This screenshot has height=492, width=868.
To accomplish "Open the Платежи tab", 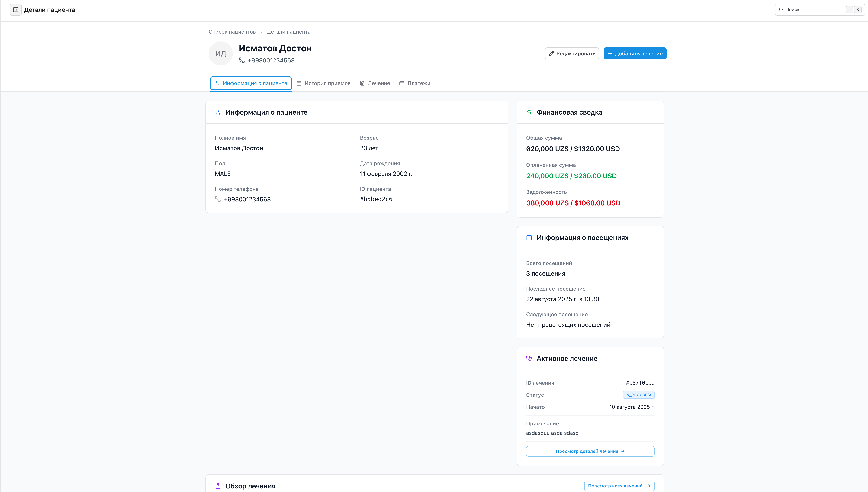I will pyautogui.click(x=415, y=83).
